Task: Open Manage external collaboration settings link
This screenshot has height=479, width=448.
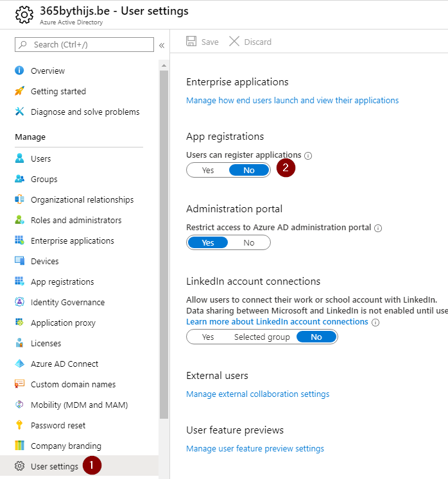Action: [257, 394]
